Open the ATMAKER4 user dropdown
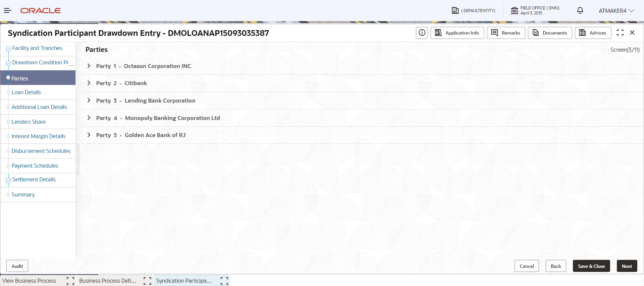The image size is (644, 286). click(x=616, y=11)
